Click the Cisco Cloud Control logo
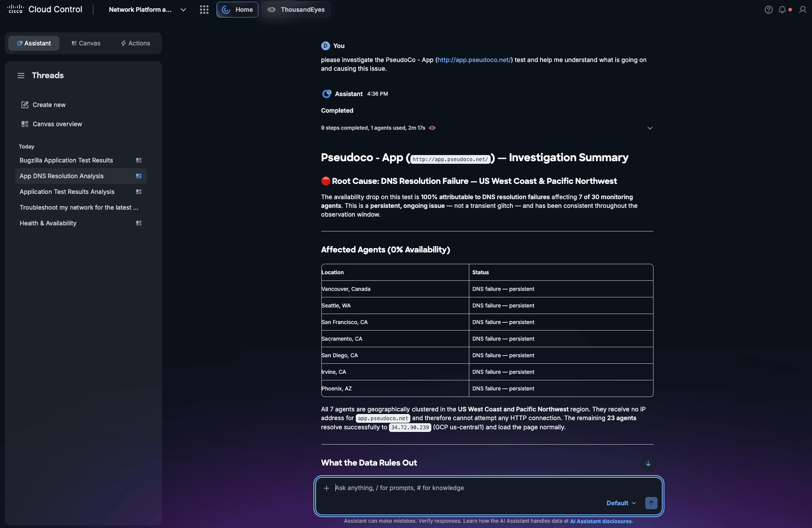Viewport: 812px width, 528px height. (45, 9)
